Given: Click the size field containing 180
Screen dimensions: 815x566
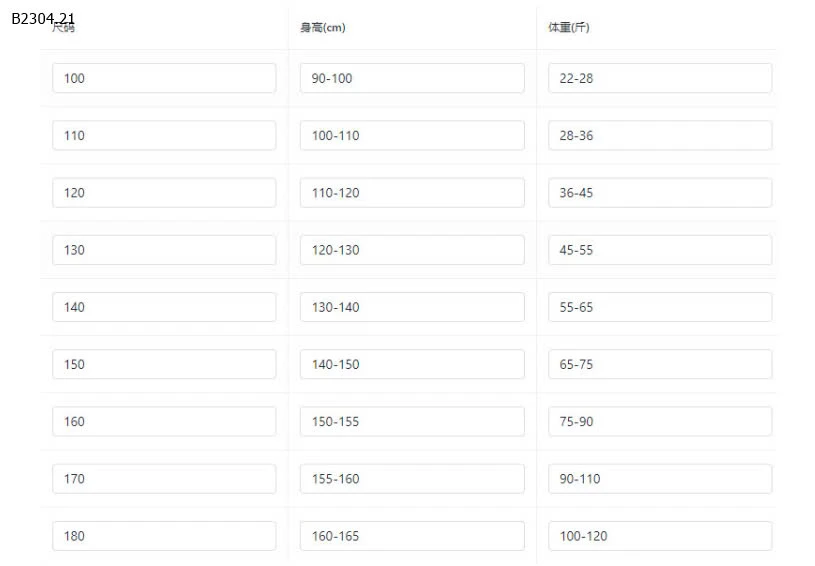Looking at the screenshot, I should pyautogui.click(x=164, y=535).
